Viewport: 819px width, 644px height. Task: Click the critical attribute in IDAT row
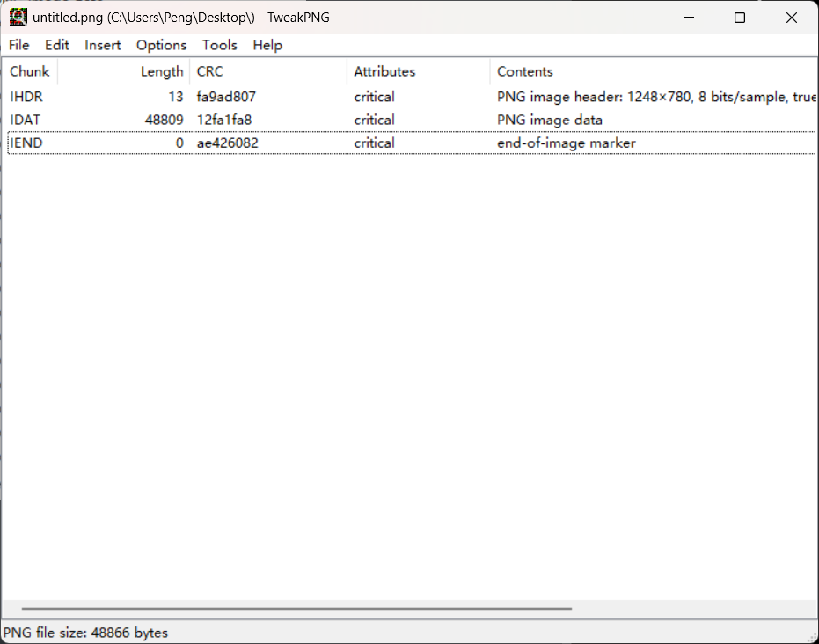[374, 120]
